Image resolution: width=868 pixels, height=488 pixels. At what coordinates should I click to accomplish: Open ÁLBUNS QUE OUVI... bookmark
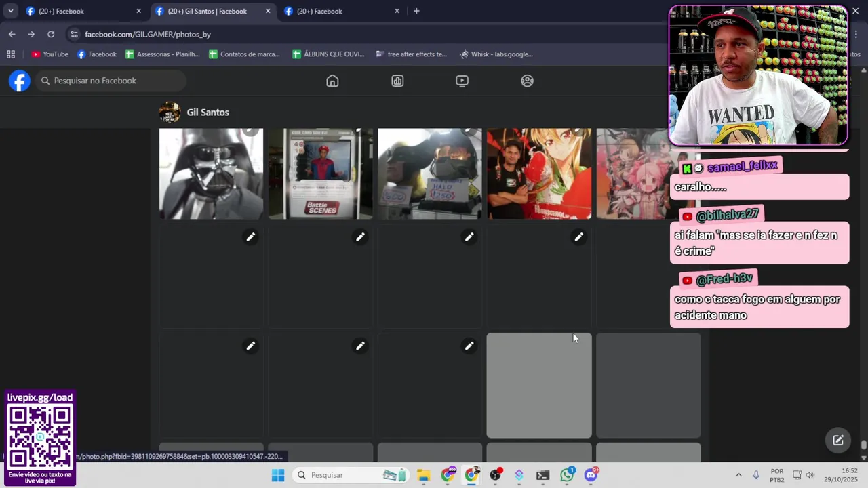point(329,54)
